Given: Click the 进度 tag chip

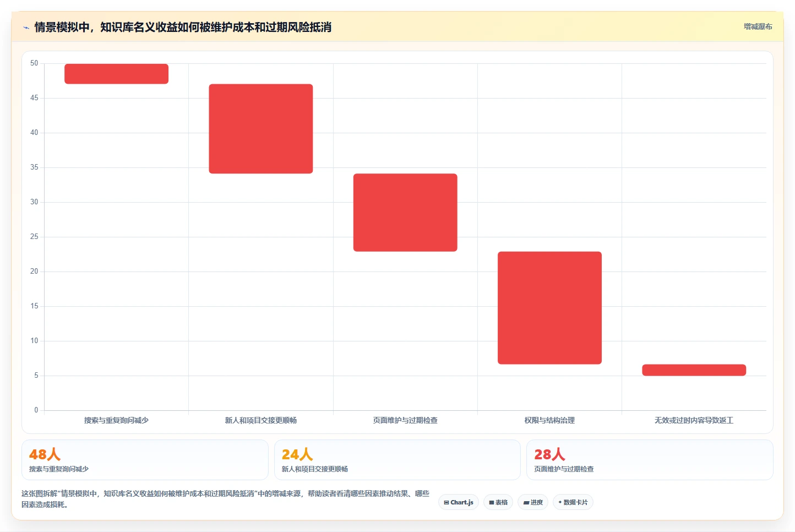Looking at the screenshot, I should pyautogui.click(x=533, y=502).
